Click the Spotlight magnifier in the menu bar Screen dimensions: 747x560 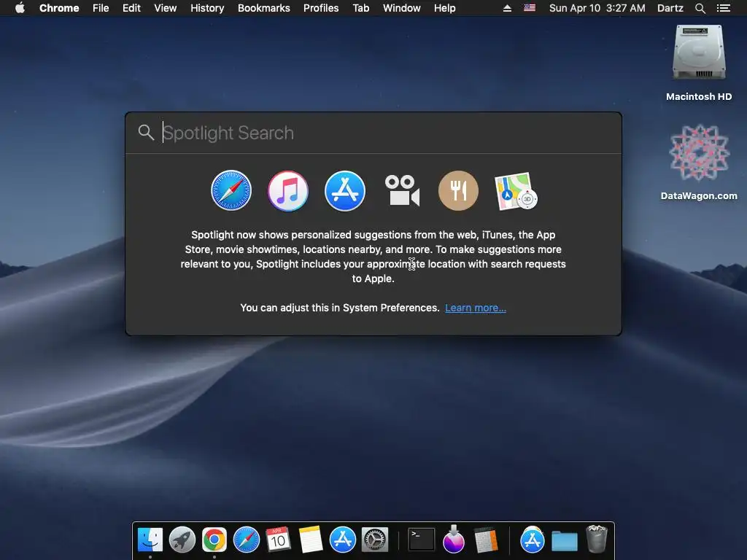[x=700, y=8]
